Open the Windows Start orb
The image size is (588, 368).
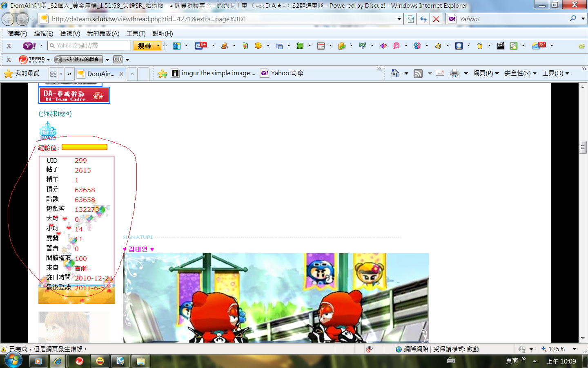(x=13, y=360)
